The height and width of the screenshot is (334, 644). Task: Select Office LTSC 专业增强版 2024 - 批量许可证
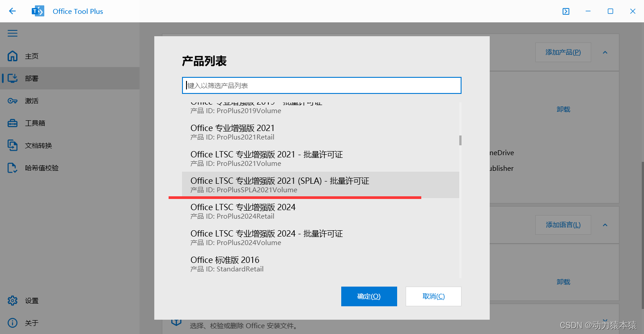(x=321, y=237)
